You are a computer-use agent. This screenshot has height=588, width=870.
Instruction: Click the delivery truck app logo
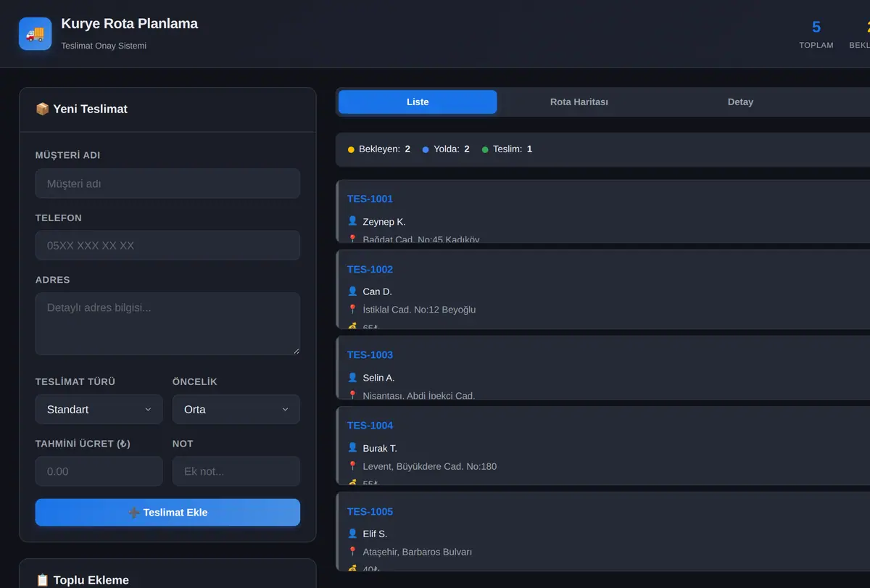35,34
